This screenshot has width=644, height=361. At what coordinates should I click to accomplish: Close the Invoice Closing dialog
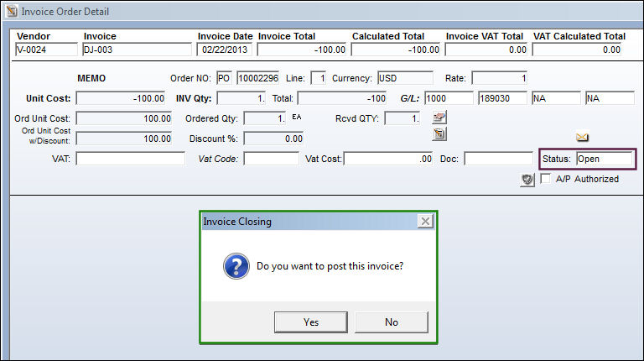(425, 221)
